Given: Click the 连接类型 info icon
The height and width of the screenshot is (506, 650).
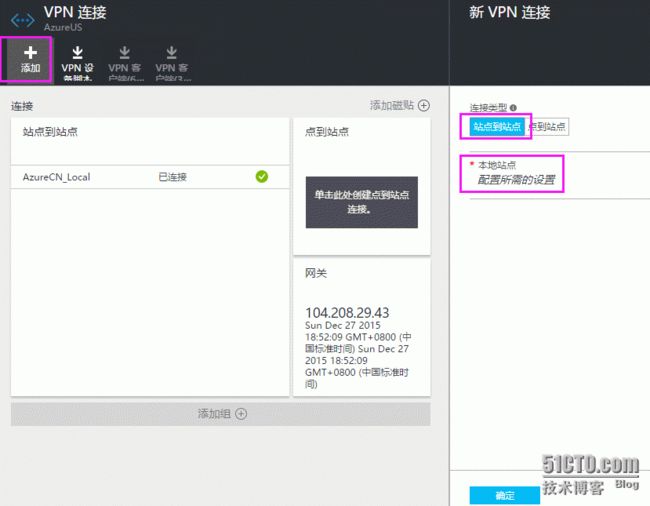Looking at the screenshot, I should tap(513, 108).
